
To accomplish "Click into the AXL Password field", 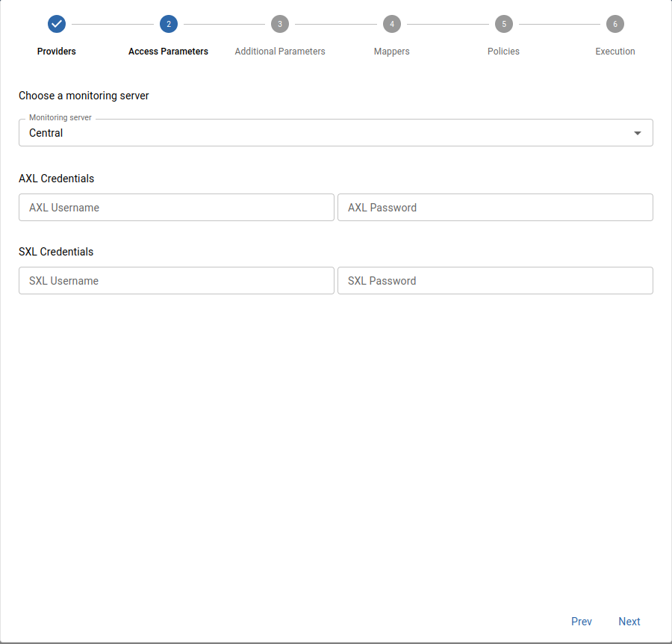I will tap(495, 208).
